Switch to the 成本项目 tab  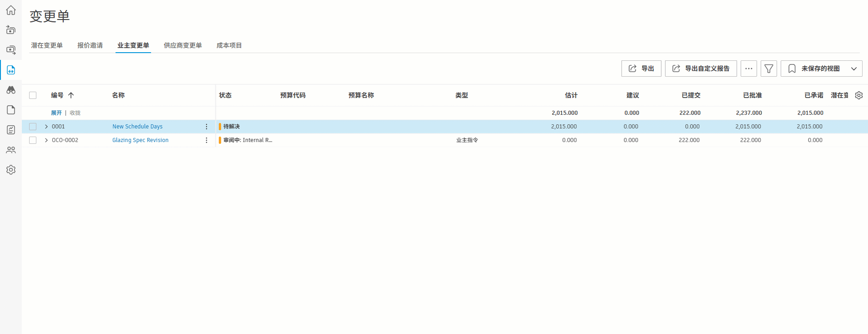(229, 45)
